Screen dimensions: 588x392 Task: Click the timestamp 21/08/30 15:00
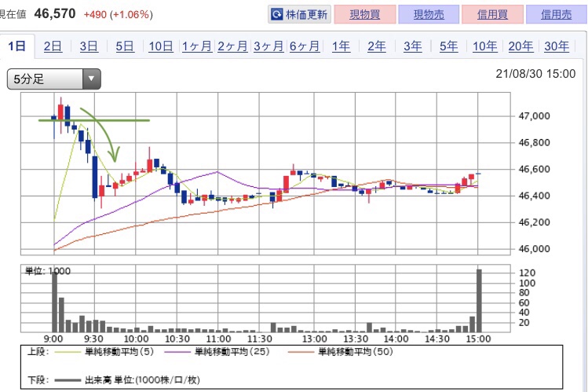click(535, 74)
